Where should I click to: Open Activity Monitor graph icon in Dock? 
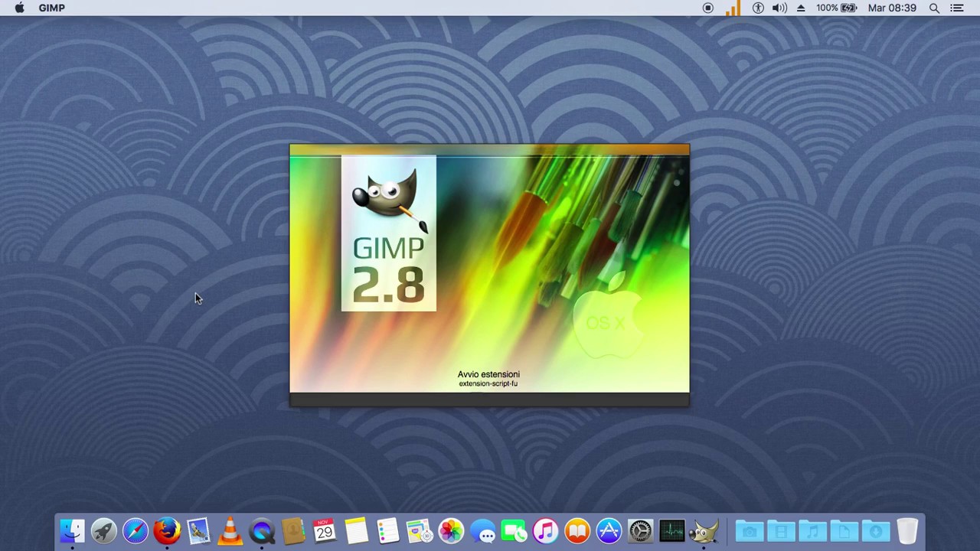click(x=672, y=531)
